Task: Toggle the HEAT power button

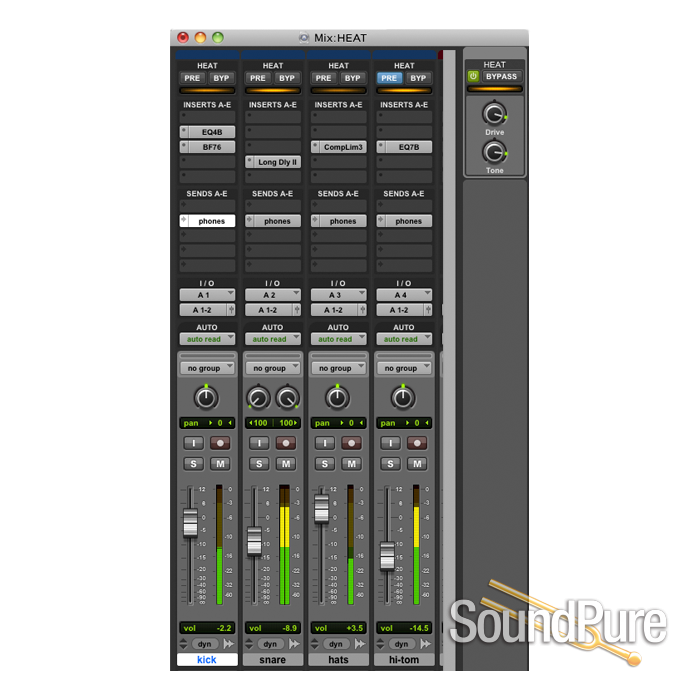Action: (473, 77)
